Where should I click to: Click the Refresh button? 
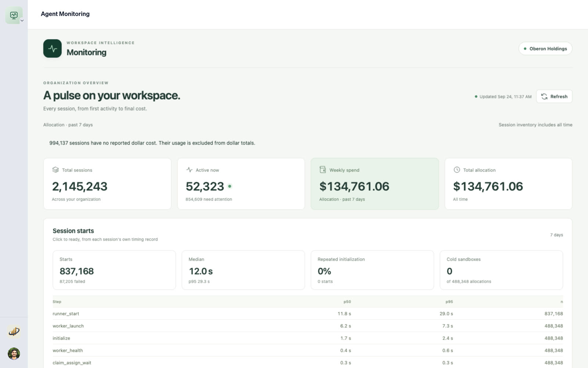coord(554,96)
